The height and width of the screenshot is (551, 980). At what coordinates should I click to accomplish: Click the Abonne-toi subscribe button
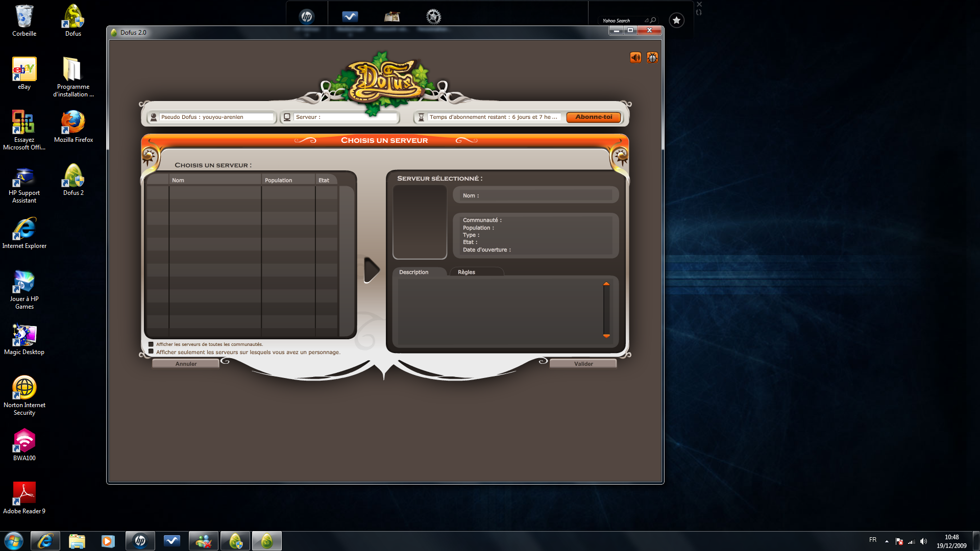click(594, 117)
